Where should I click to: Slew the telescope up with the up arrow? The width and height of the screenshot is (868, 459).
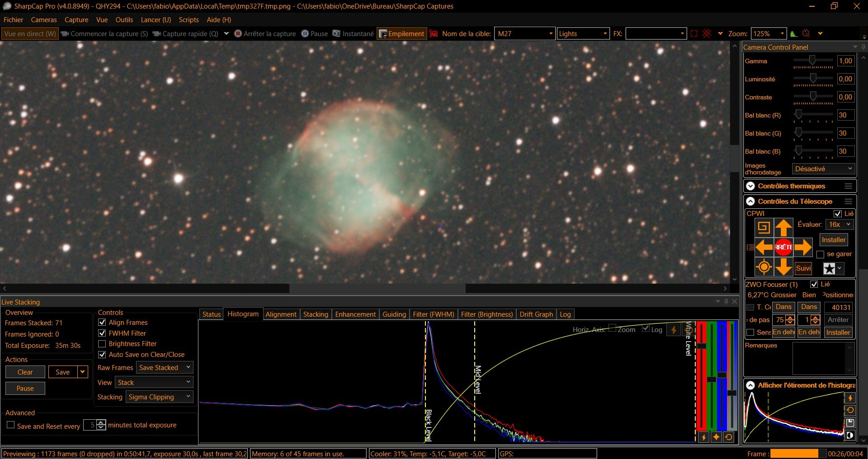(x=783, y=227)
